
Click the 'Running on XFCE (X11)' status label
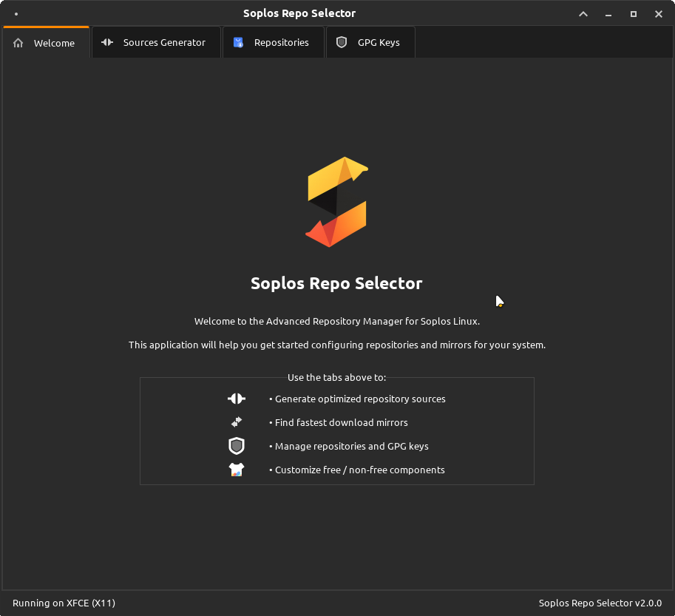(64, 603)
